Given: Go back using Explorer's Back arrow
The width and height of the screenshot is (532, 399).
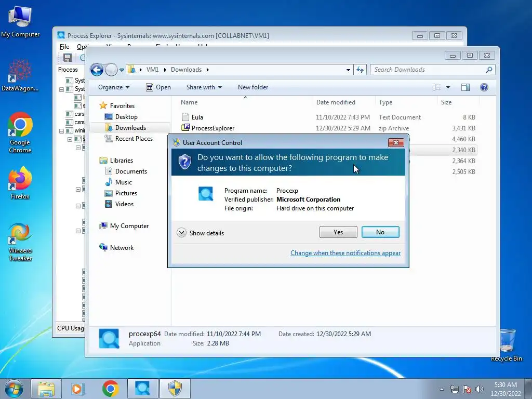Looking at the screenshot, I should point(97,70).
